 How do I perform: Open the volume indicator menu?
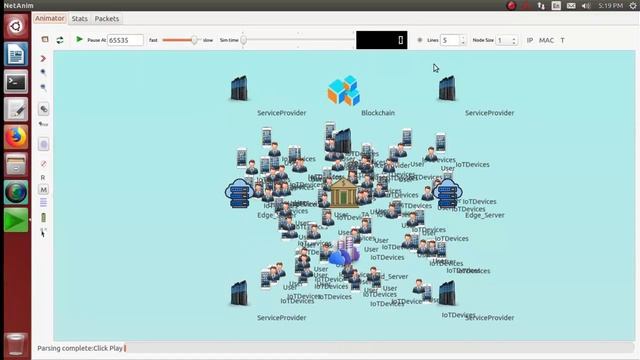(x=586, y=5)
